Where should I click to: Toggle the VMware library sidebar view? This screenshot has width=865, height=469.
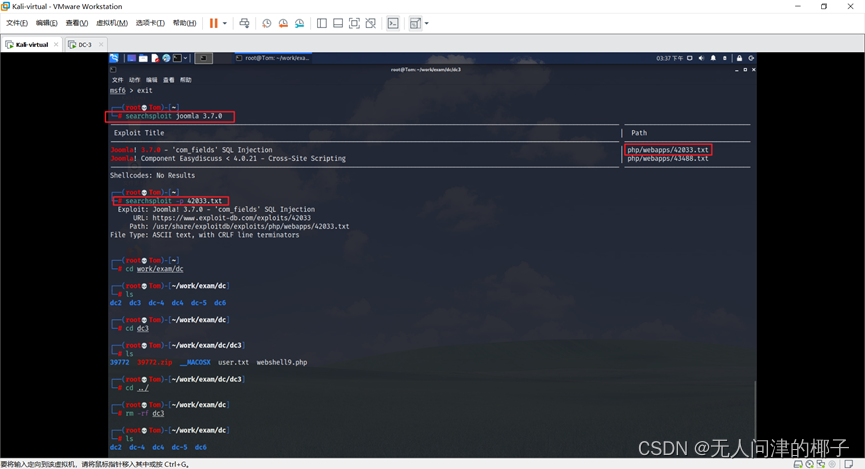tap(322, 23)
